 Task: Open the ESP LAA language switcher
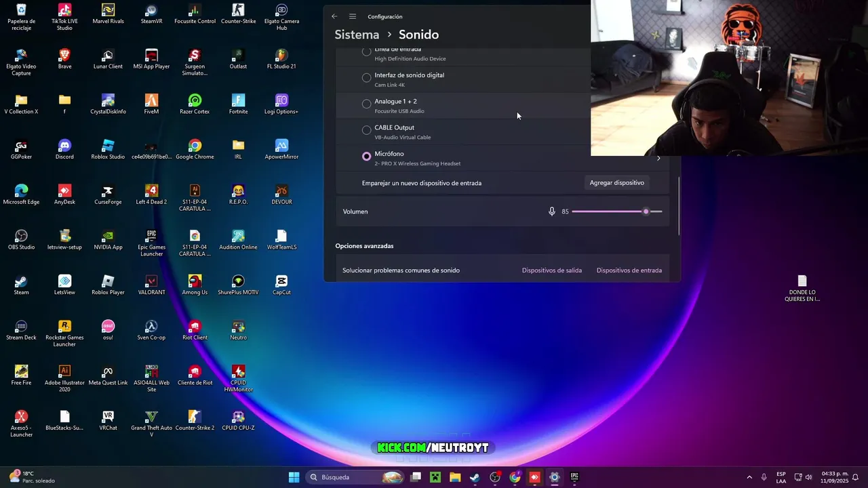tap(781, 477)
